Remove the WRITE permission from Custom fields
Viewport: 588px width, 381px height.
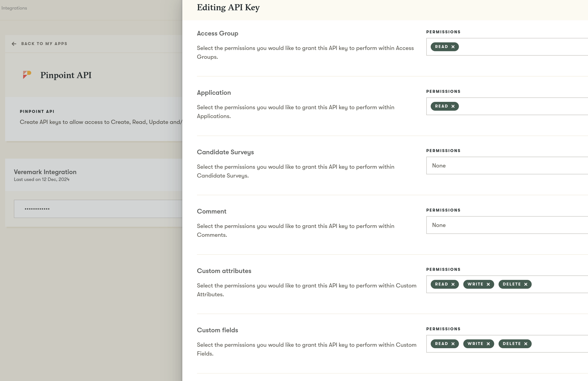pos(488,343)
